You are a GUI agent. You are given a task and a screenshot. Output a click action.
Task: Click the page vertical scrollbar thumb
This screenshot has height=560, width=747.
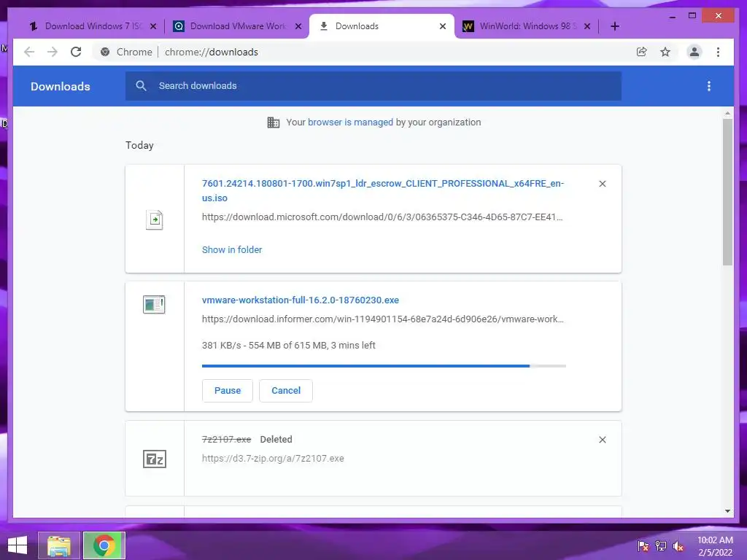(727, 192)
